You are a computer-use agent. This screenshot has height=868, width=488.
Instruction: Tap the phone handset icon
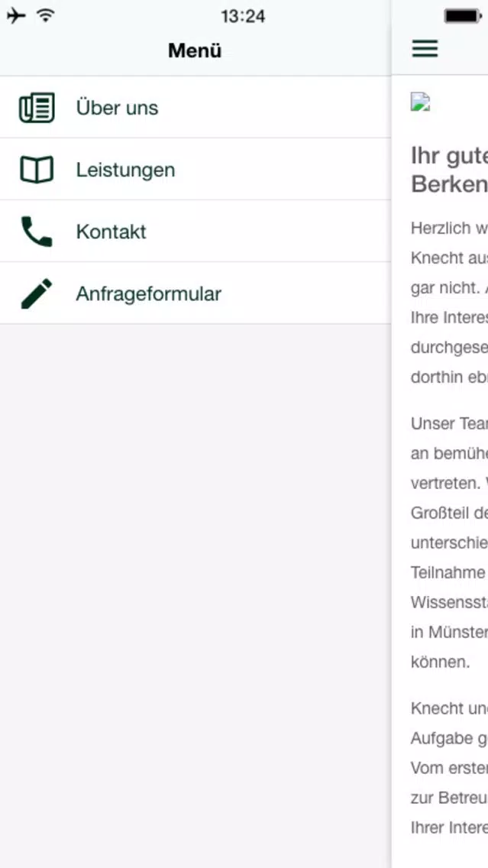click(x=37, y=232)
